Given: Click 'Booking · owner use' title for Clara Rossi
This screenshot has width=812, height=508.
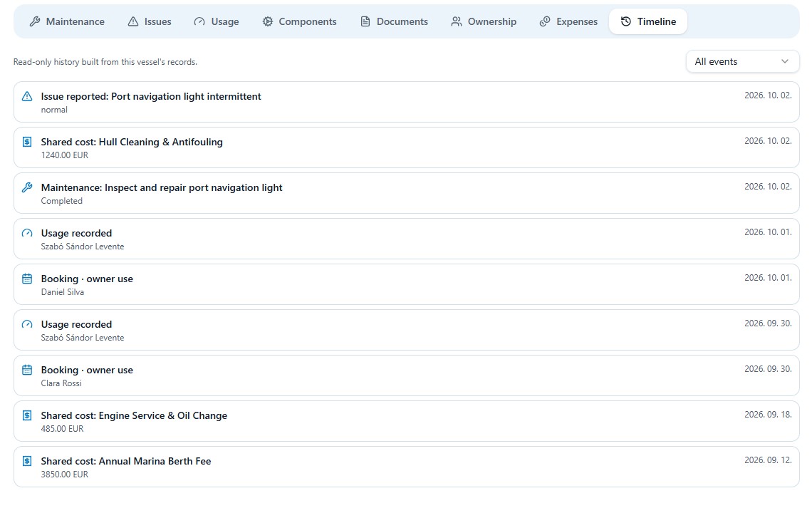Looking at the screenshot, I should tap(87, 370).
